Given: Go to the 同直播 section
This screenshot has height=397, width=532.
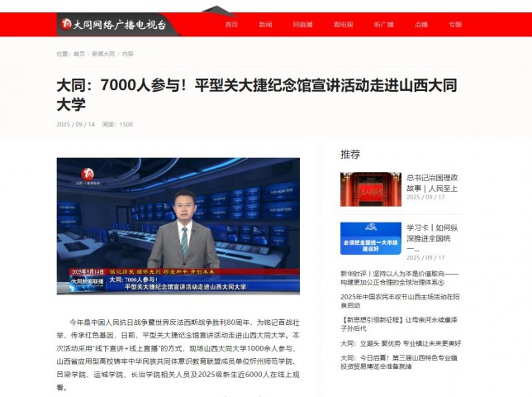Looking at the screenshot, I should [x=302, y=25].
